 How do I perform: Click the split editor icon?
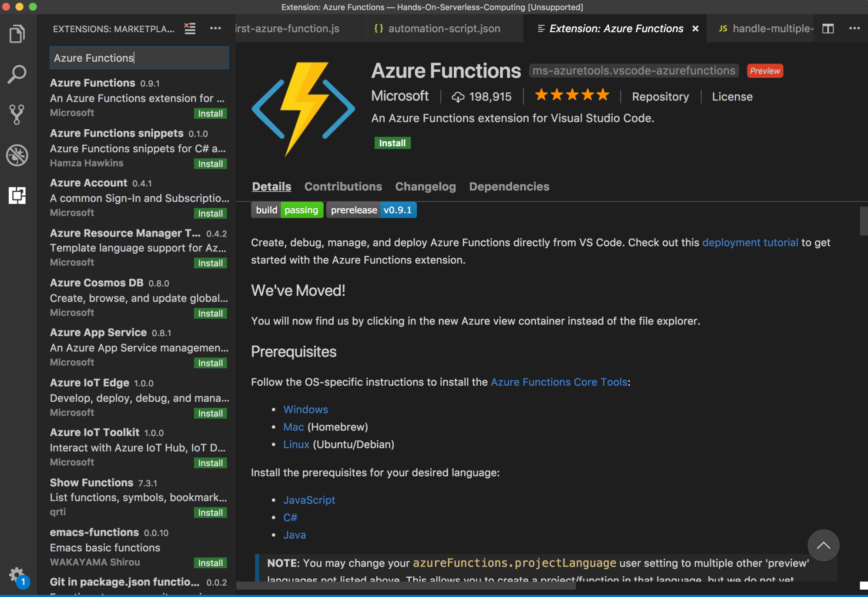(828, 29)
